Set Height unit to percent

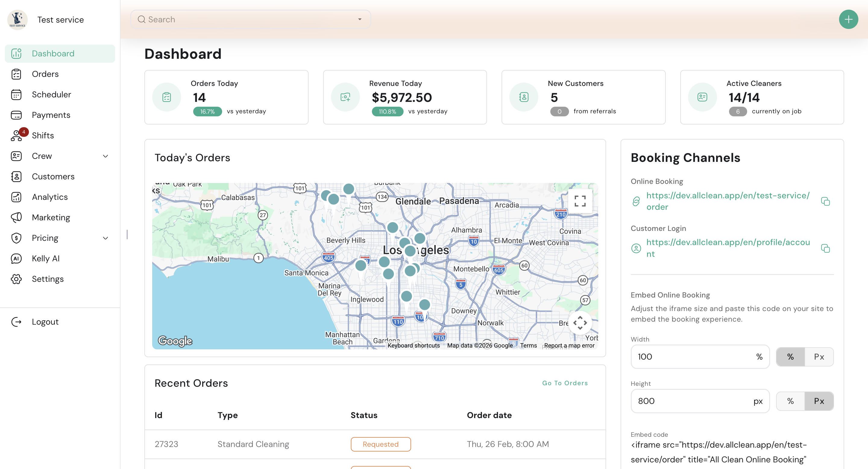(x=790, y=401)
